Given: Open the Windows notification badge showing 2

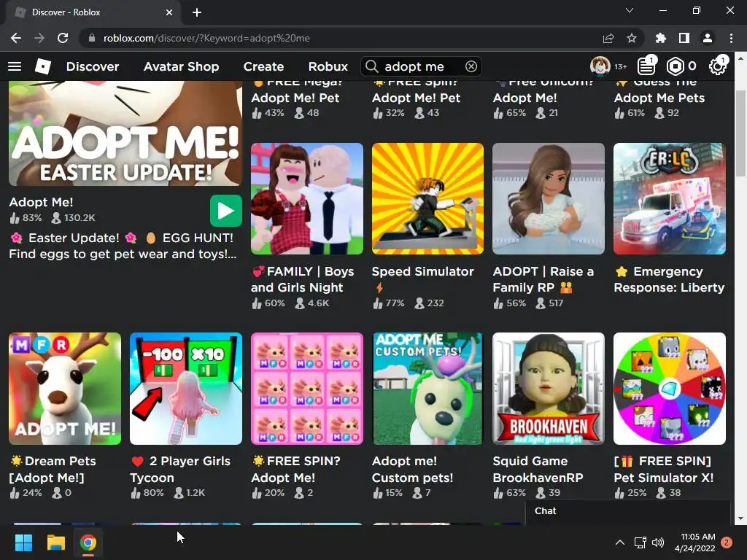Looking at the screenshot, I should pos(727,542).
